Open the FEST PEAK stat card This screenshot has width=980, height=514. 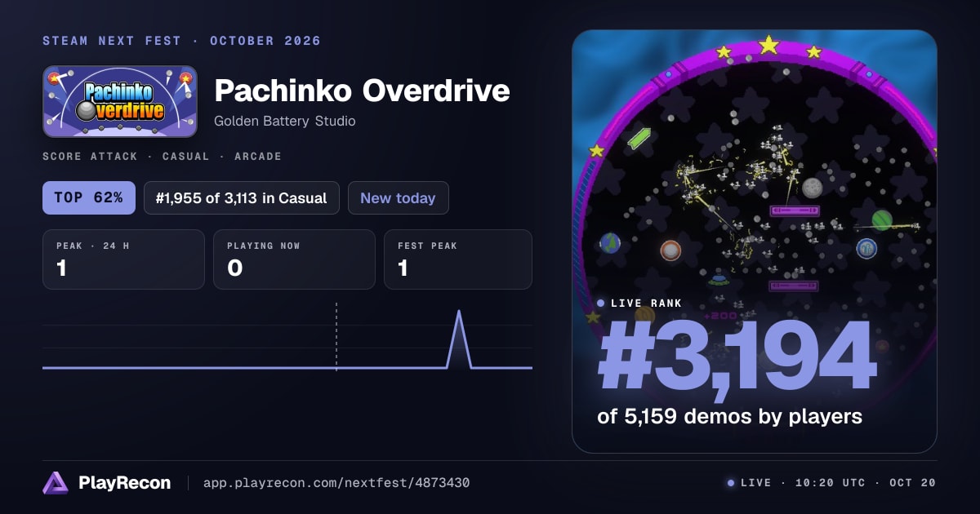pos(458,259)
